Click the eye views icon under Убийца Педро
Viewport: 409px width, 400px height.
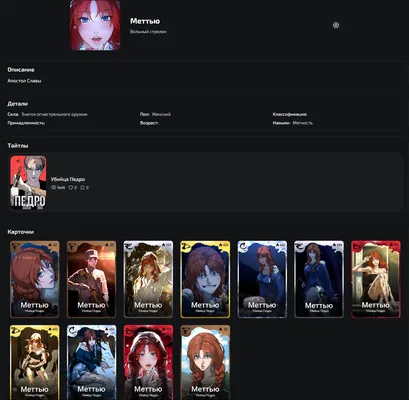(53, 188)
